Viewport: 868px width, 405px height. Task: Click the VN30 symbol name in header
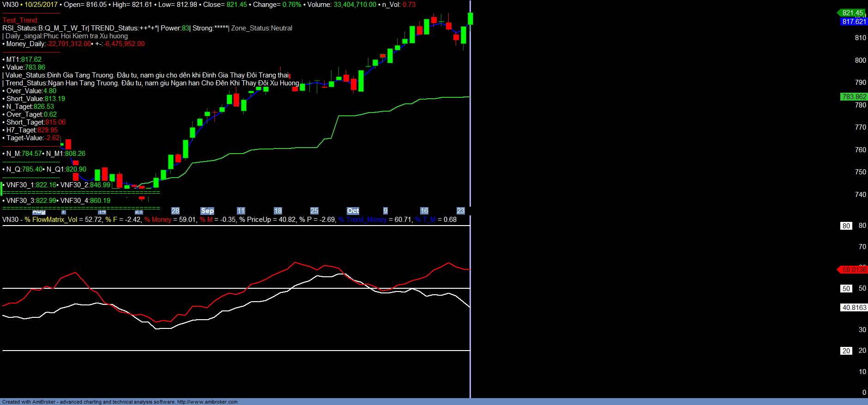[10, 5]
